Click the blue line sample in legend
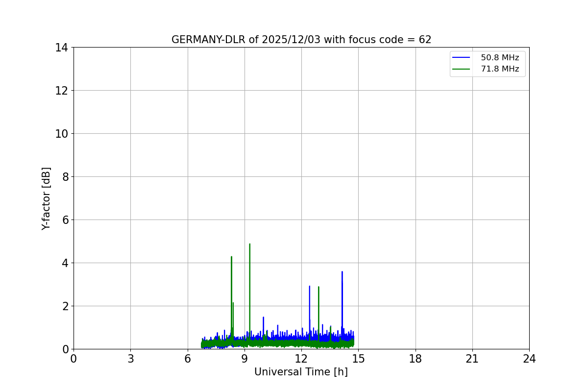The height and width of the screenshot is (392, 588). click(462, 58)
